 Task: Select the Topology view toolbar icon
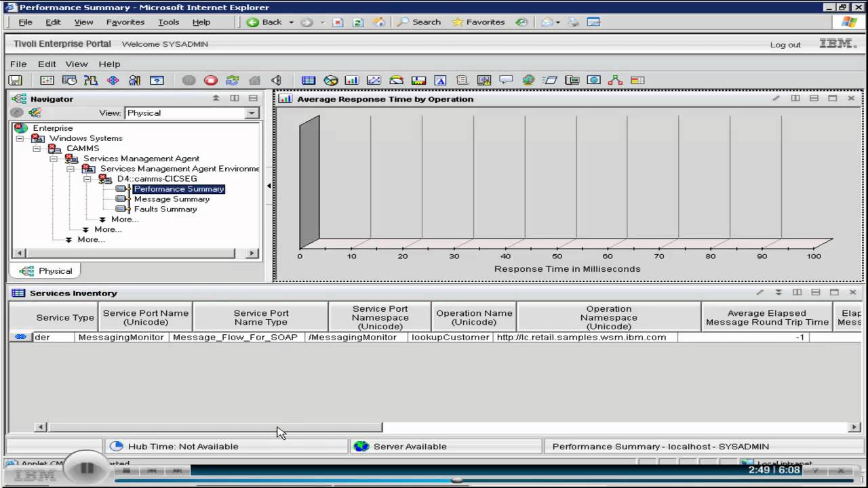pos(616,80)
